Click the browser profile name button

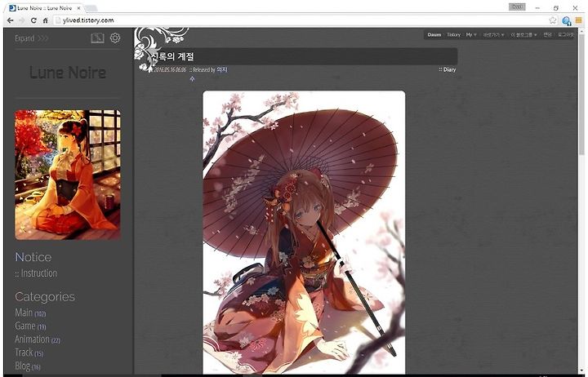click(517, 7)
